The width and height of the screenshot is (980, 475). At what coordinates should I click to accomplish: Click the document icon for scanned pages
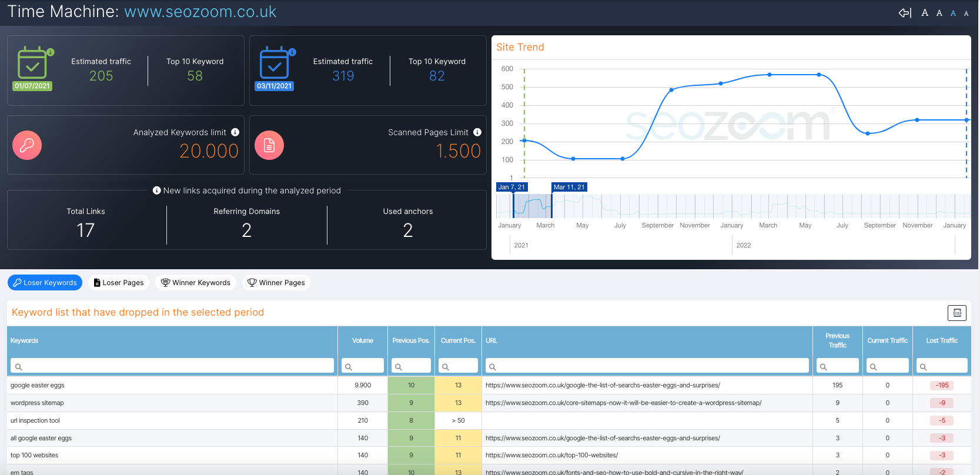[269, 145]
